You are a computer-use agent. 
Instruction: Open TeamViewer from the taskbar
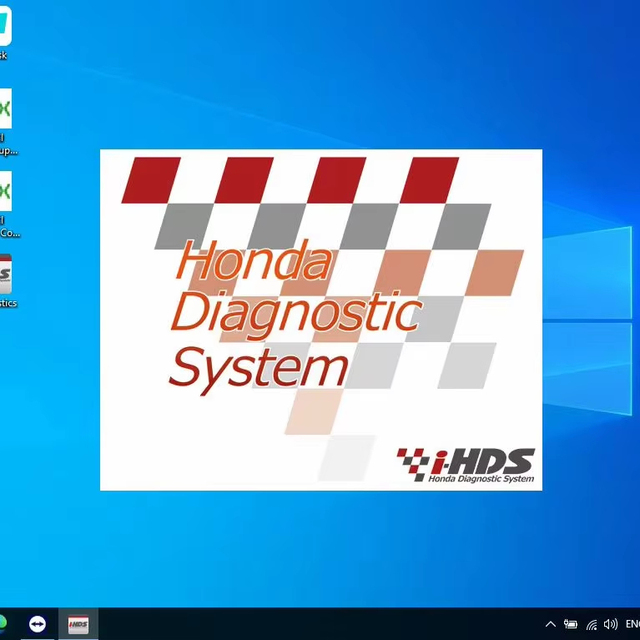coord(37,624)
